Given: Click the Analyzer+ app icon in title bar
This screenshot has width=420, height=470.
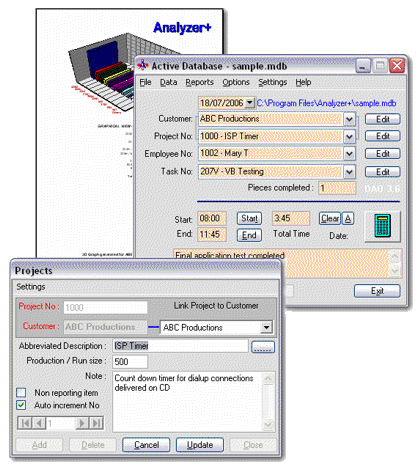Looking at the screenshot, I should coord(143,66).
